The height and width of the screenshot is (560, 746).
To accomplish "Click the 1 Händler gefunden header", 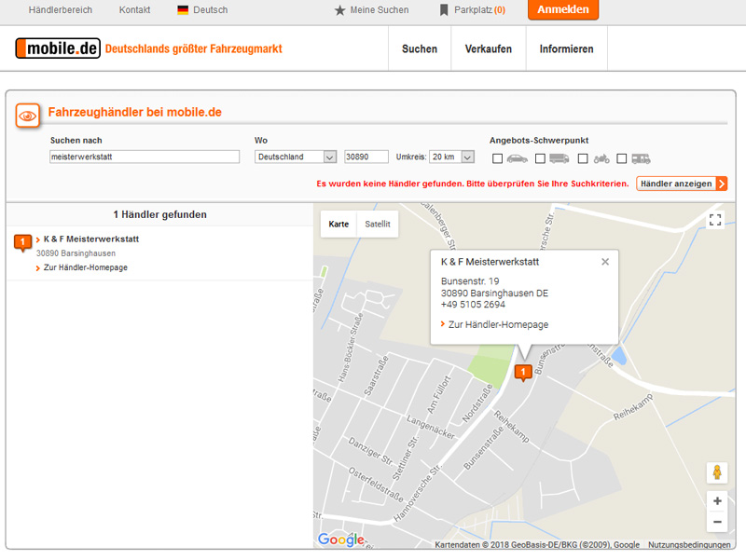I will coord(159,214).
